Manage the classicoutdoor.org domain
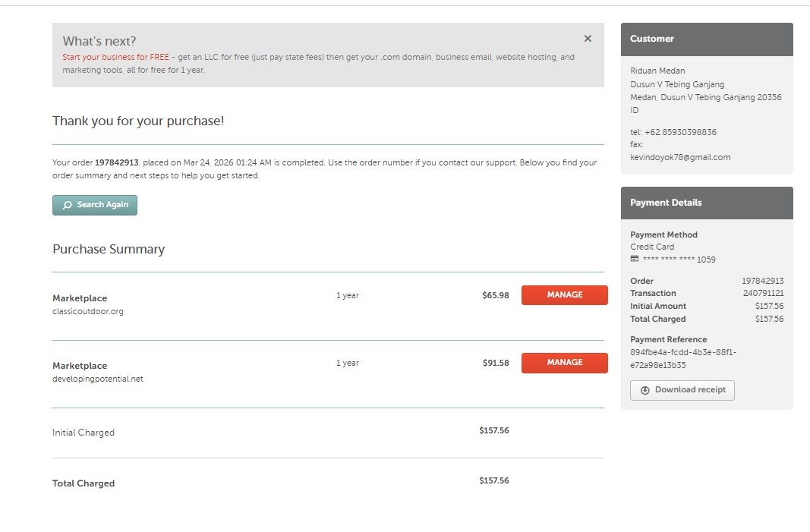Viewport: 810px width, 532px height. coord(564,295)
